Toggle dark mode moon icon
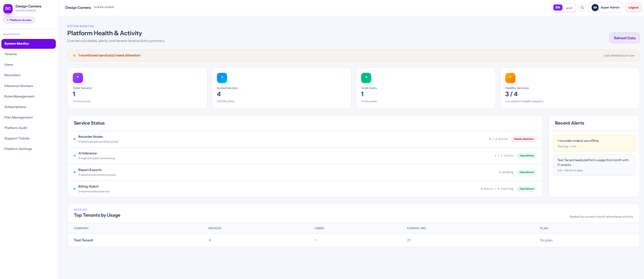The width and height of the screenshot is (644, 279). (x=582, y=7)
